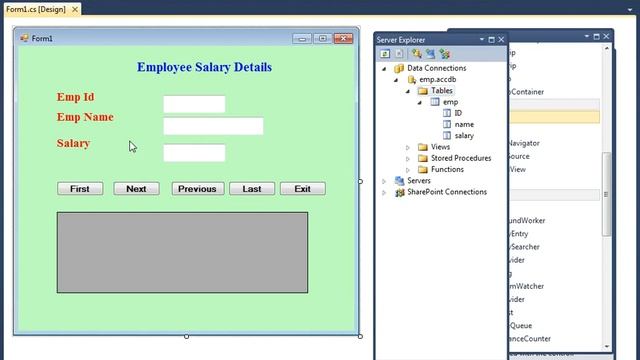Select the SharePoint Connections node icon
The width and height of the screenshot is (640, 360).
[399, 192]
